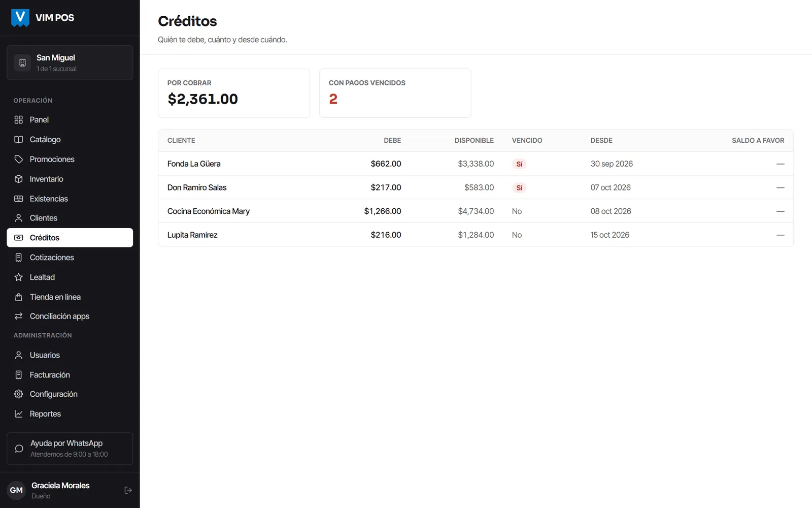Viewport: 812px width, 508px height.
Task: Go to Panel in sidebar
Action: coord(70,120)
